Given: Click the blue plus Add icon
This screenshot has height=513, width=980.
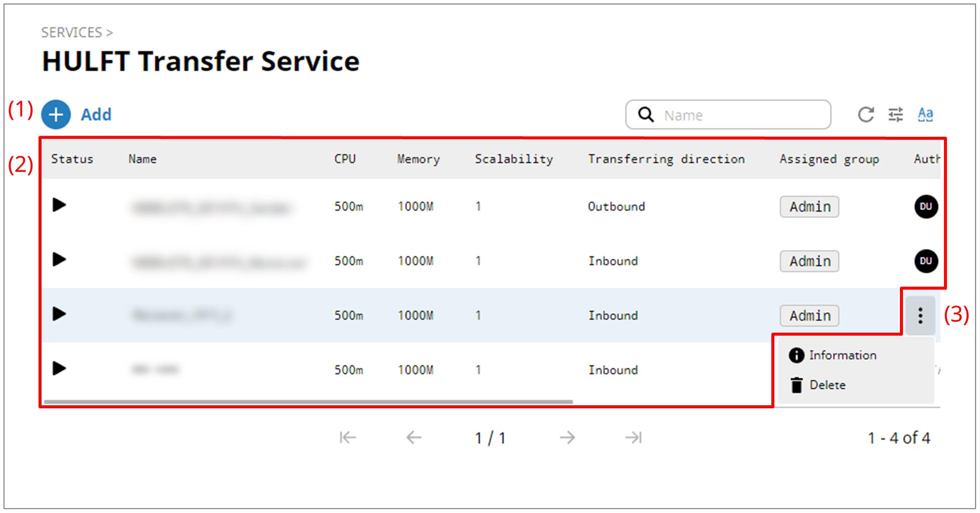Looking at the screenshot, I should click(56, 115).
